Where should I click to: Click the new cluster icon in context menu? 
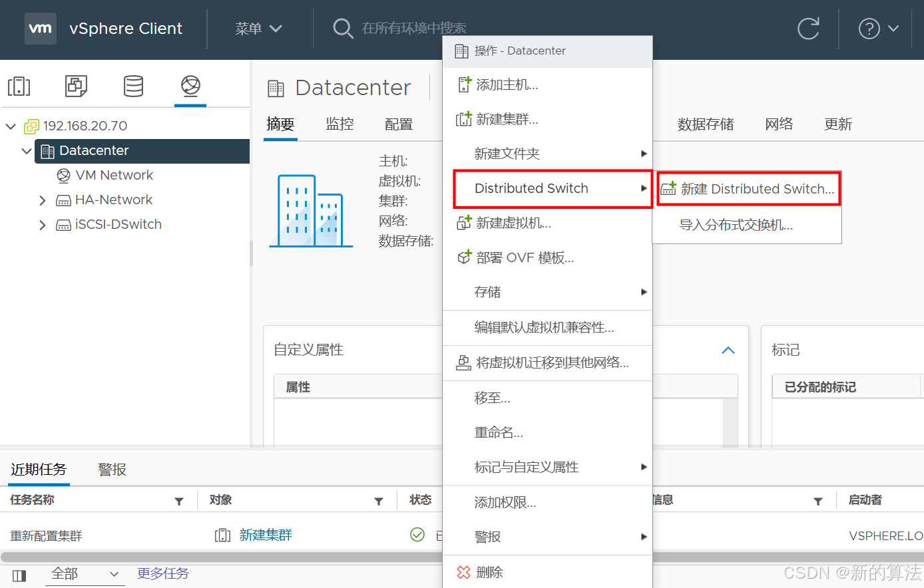(x=463, y=119)
